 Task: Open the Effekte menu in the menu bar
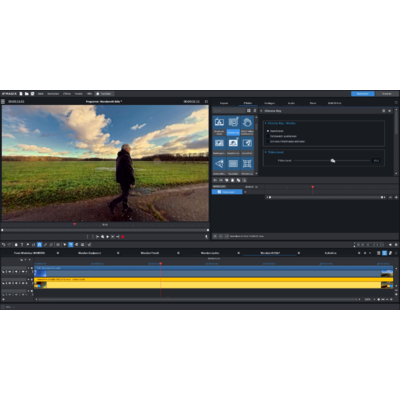click(67, 94)
